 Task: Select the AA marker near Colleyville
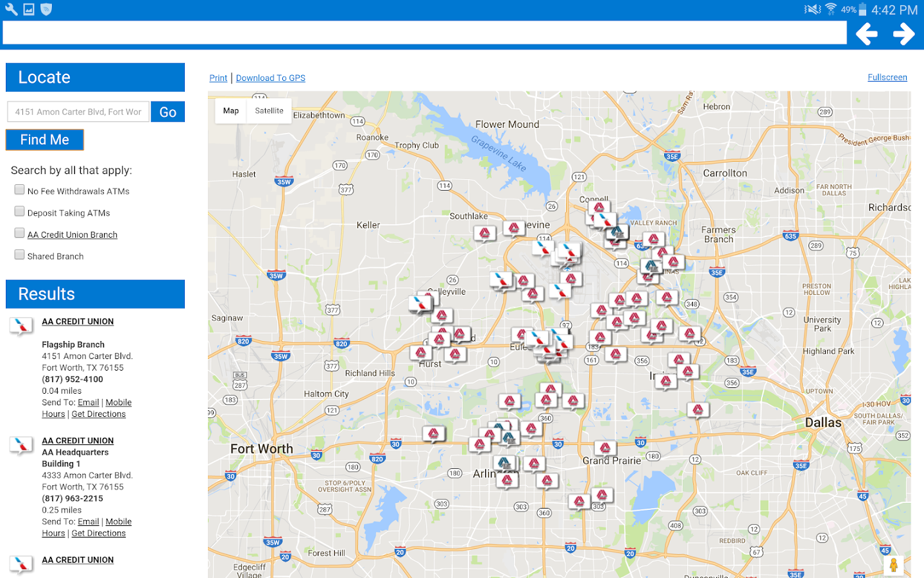[421, 303]
